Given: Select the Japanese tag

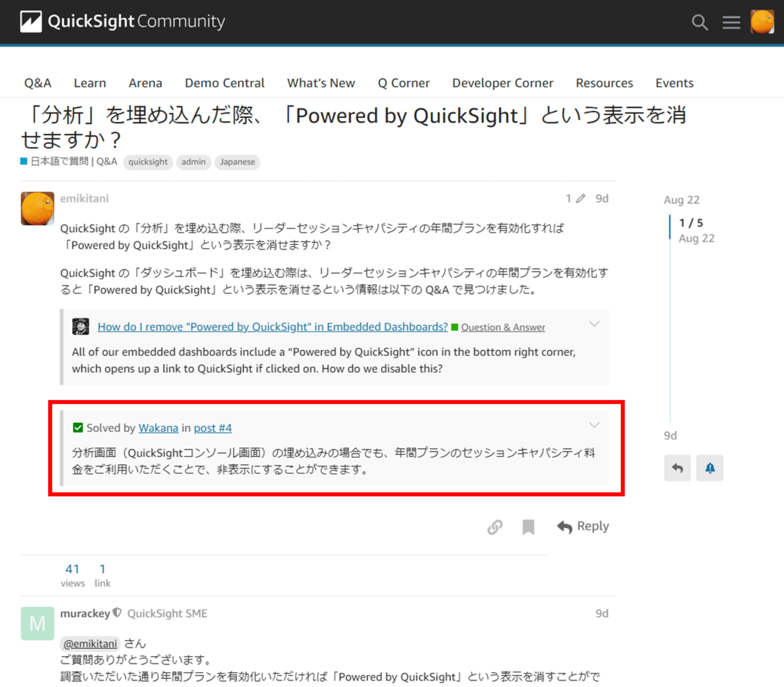Looking at the screenshot, I should point(237,162).
